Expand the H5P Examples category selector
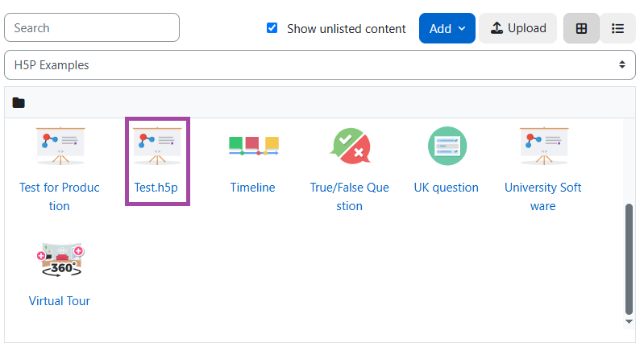The image size is (644, 347). pos(320,64)
